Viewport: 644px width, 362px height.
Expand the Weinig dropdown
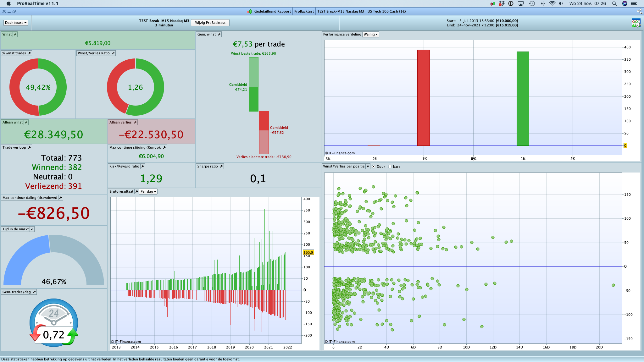coord(370,34)
